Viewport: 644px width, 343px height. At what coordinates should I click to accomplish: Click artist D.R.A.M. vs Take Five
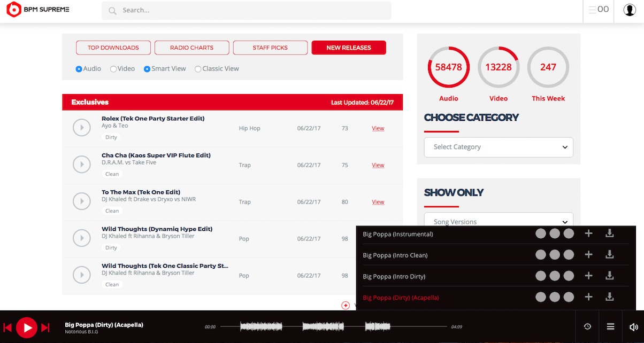tap(129, 162)
